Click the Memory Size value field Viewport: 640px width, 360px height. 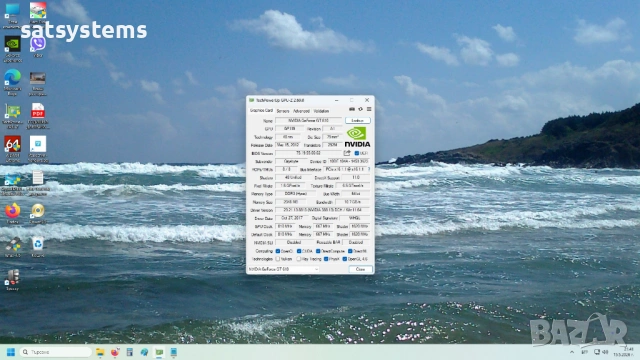coord(291,202)
